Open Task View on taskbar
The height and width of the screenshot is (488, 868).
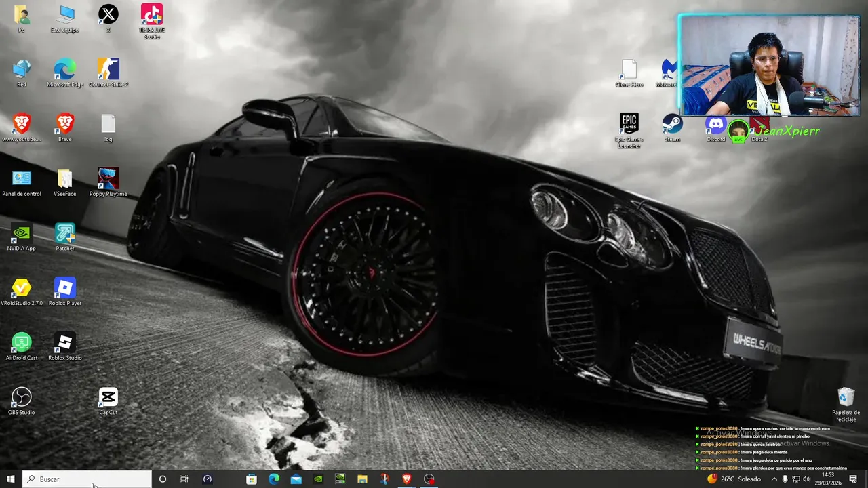click(184, 479)
